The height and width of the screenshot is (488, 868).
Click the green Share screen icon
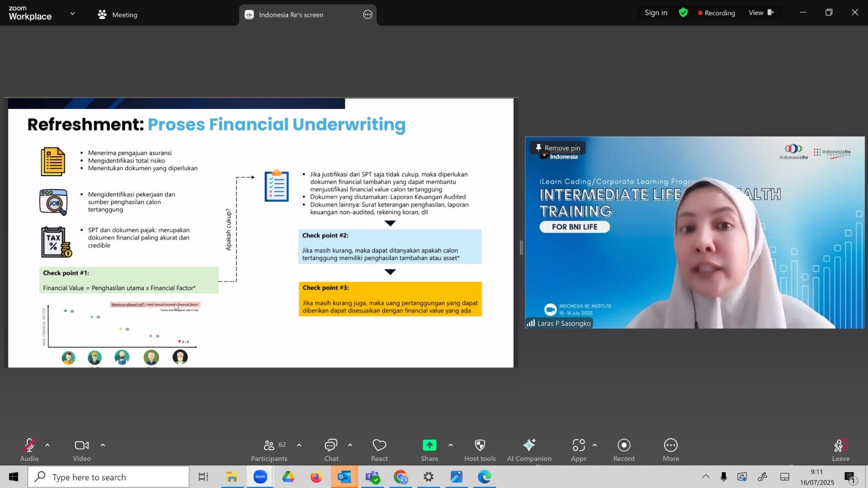click(429, 445)
